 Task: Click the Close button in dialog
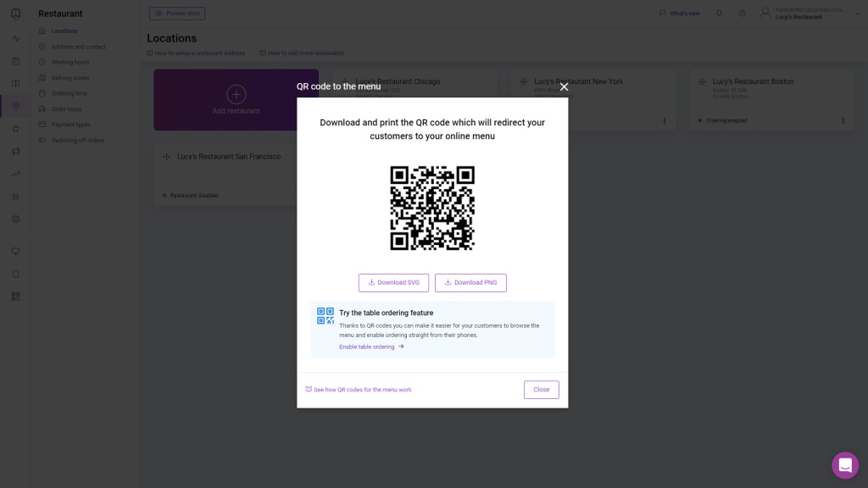click(x=541, y=390)
